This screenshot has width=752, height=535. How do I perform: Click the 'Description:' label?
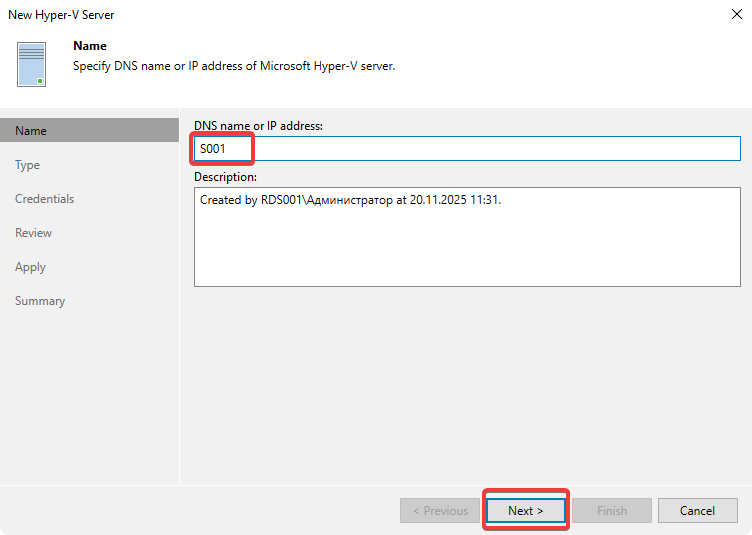coord(226,177)
